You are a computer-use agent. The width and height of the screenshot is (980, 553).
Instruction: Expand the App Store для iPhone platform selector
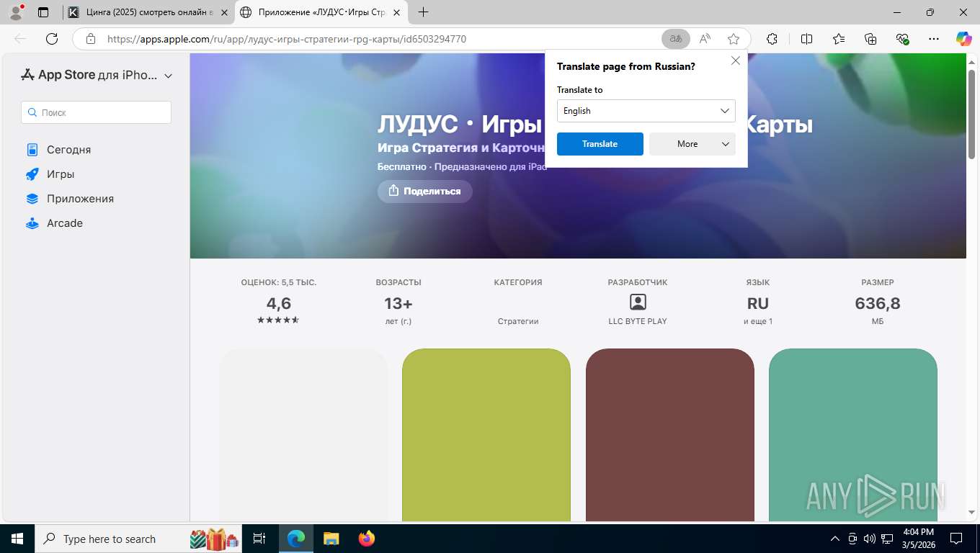97,75
